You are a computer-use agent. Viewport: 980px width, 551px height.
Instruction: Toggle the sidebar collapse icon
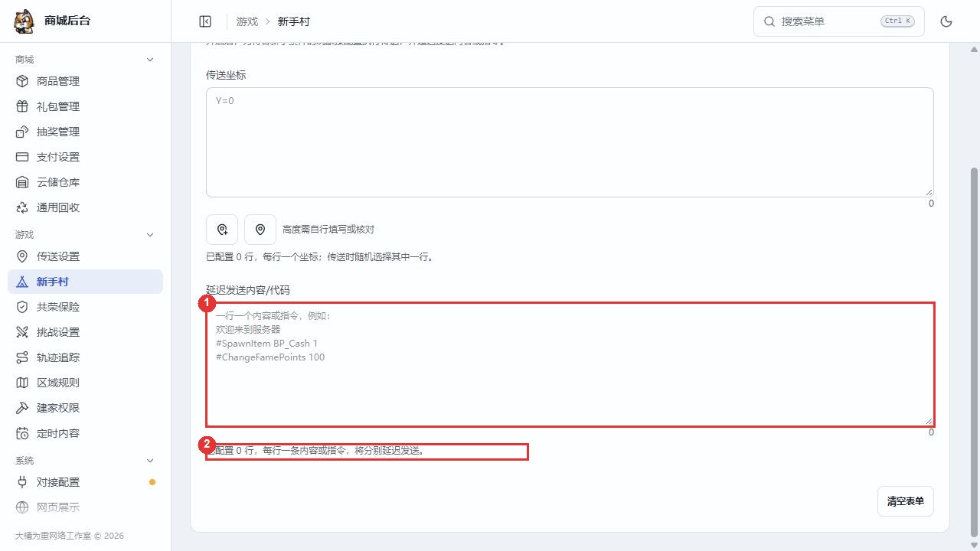coord(205,21)
